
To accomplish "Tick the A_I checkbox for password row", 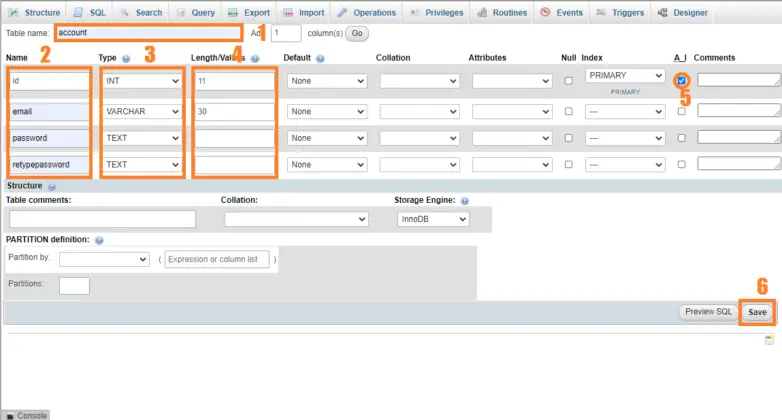I will pos(681,138).
